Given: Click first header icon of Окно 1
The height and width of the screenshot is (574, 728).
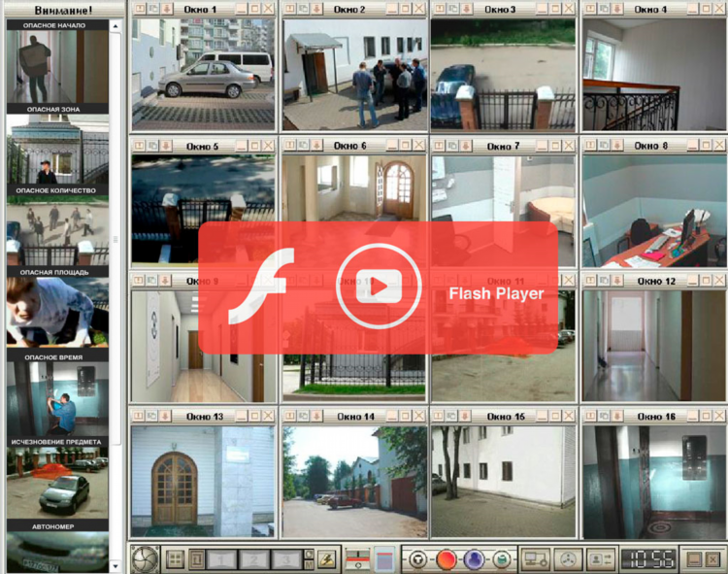Looking at the screenshot, I should (139, 9).
